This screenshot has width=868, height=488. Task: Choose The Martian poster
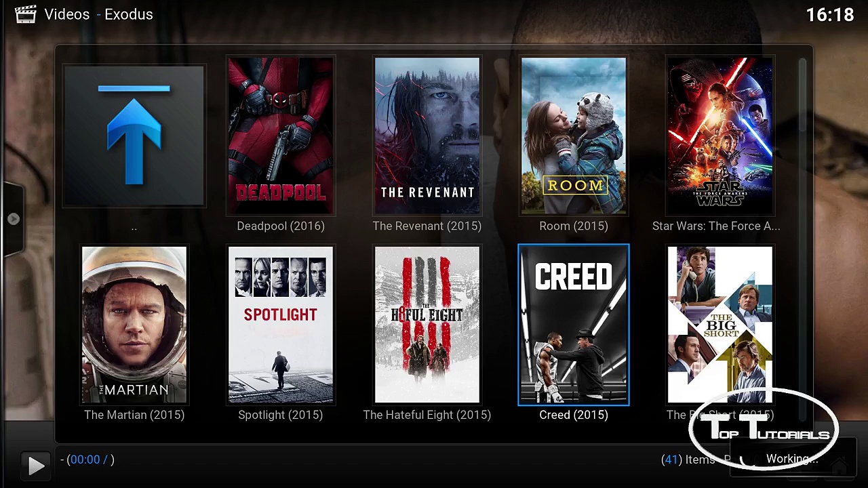click(134, 325)
